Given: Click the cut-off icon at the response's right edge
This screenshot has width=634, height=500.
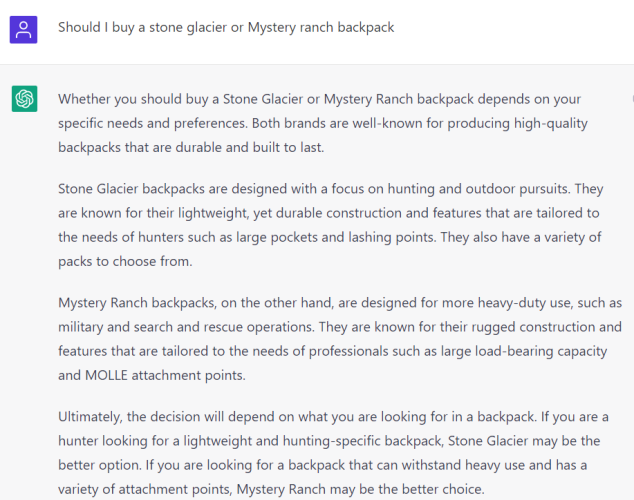Looking at the screenshot, I should point(632,98).
